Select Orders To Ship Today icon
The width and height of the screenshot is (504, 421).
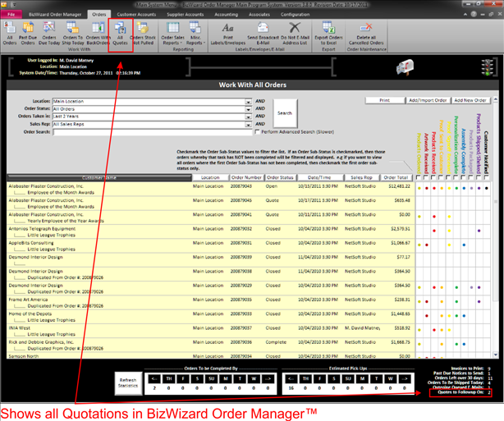pos(73,33)
